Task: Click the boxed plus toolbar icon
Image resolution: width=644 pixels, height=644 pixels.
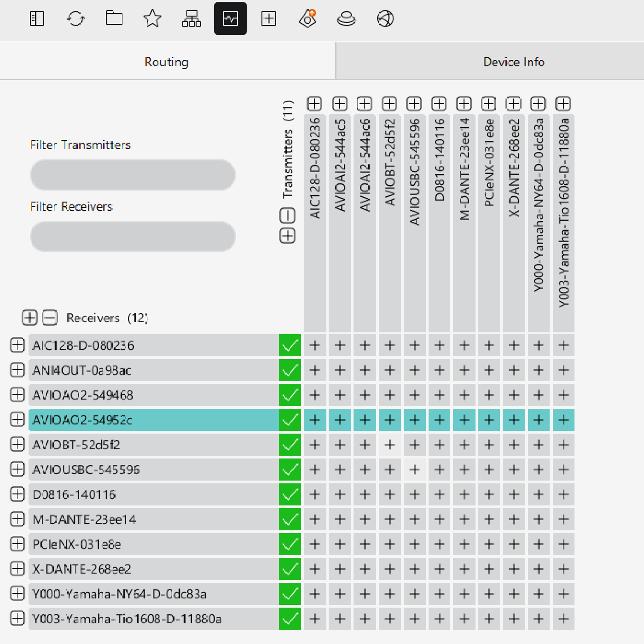Action: pyautogui.click(x=269, y=19)
